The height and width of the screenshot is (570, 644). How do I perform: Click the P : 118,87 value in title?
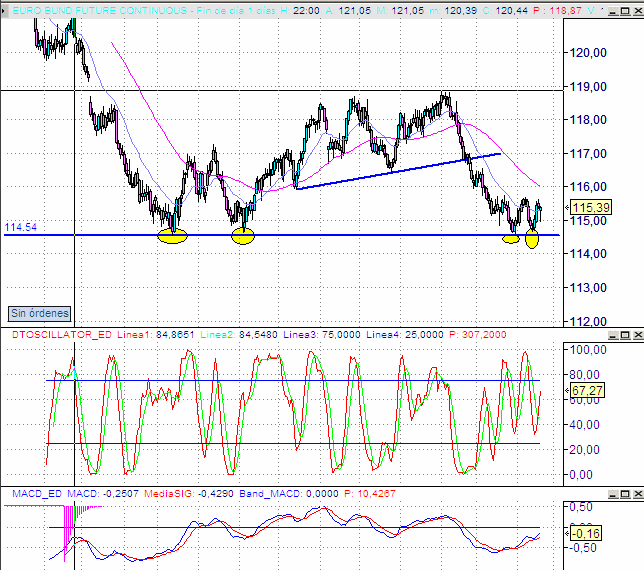click(557, 10)
